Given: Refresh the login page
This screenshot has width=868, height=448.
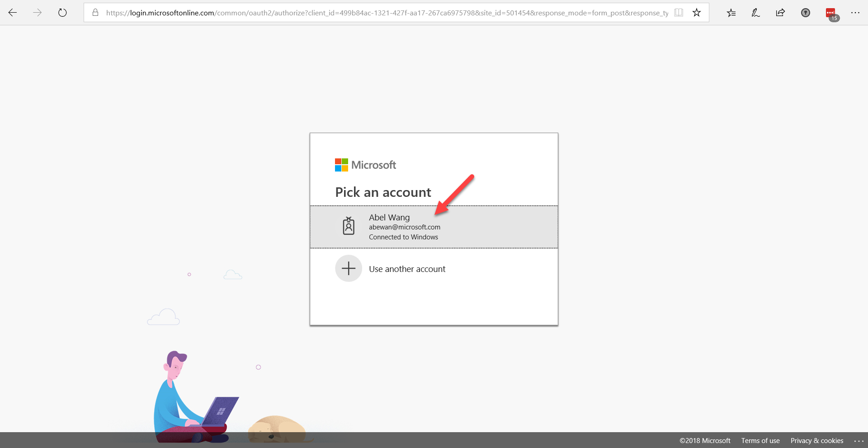Looking at the screenshot, I should click(x=62, y=13).
